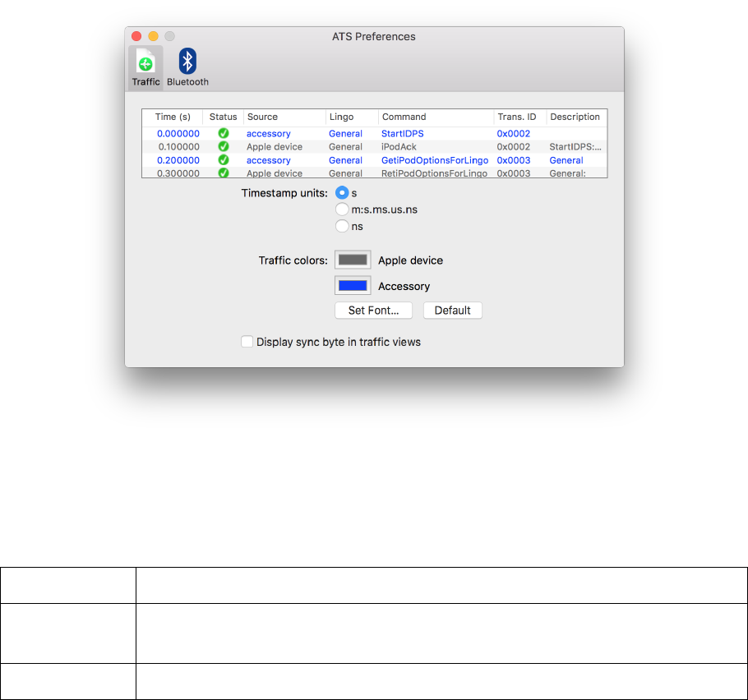
Task: Open the Bluetooth preferences pane
Action: click(x=187, y=67)
